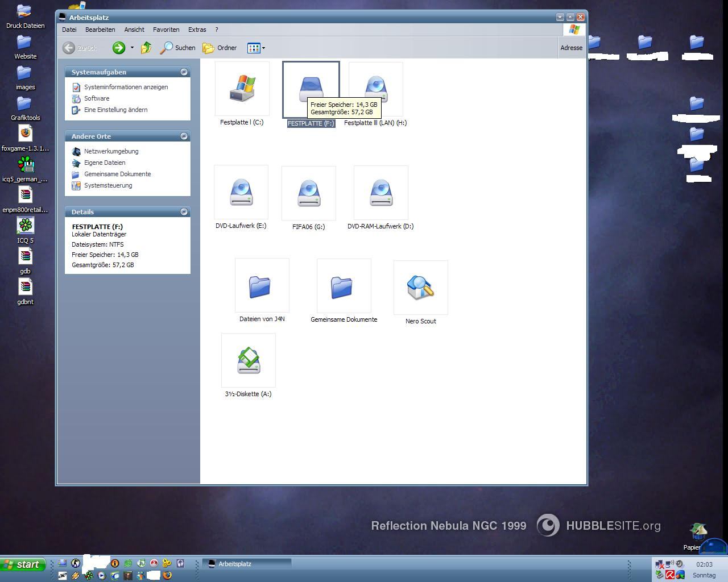The image size is (728, 582).
Task: Click headphones icon in quick launch
Action: coord(180,563)
